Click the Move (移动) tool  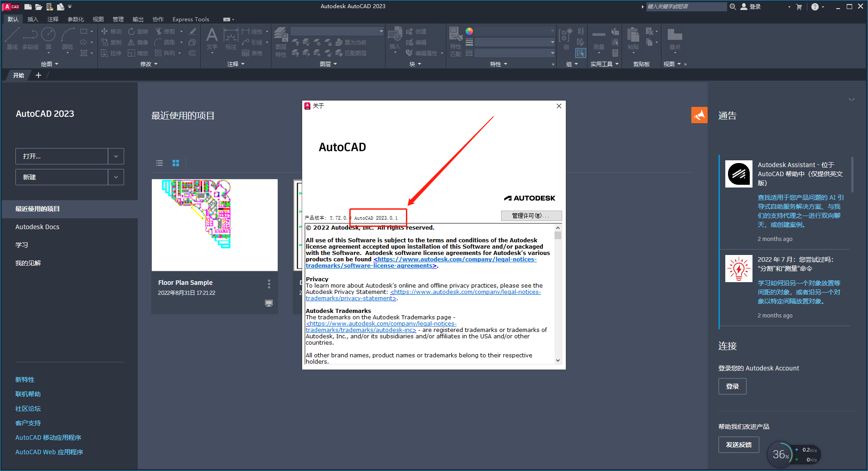coord(111,31)
